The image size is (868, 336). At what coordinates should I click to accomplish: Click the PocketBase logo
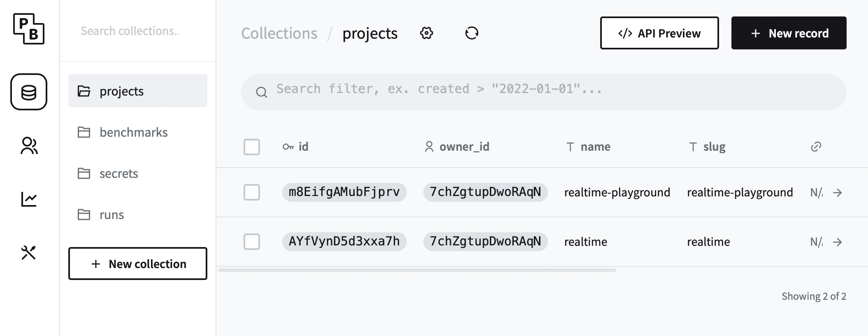coord(29,29)
